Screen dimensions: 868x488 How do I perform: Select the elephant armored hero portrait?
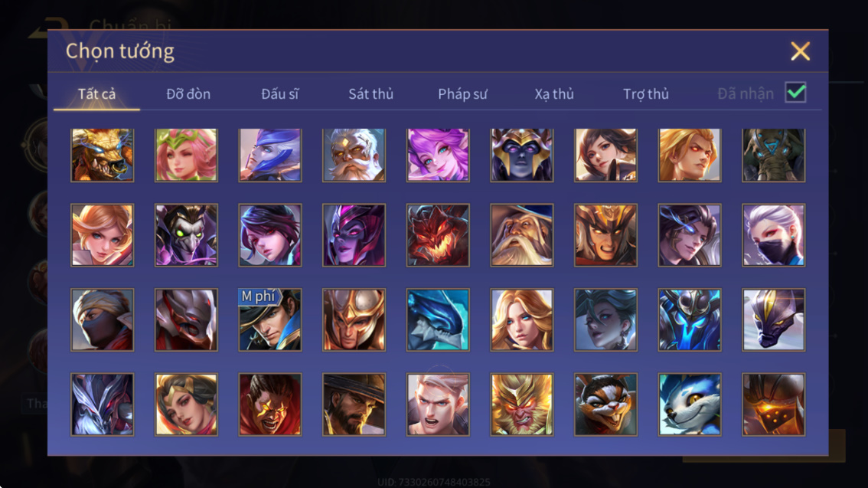pyautogui.click(x=773, y=155)
